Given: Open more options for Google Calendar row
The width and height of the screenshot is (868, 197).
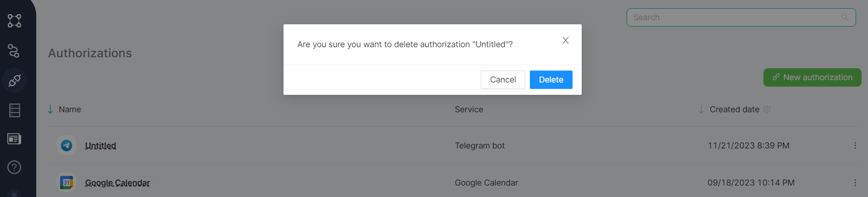Looking at the screenshot, I should (855, 183).
